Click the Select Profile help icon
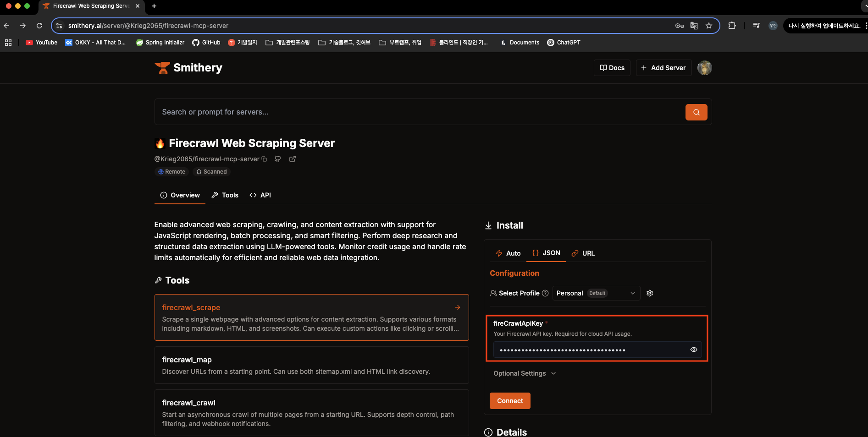The image size is (868, 437). tap(545, 293)
